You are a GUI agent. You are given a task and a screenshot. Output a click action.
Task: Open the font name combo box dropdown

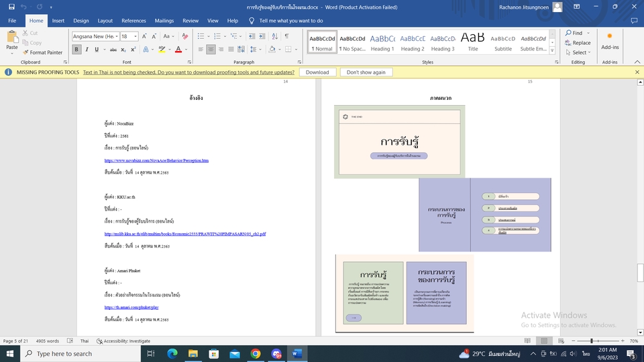[117, 36]
